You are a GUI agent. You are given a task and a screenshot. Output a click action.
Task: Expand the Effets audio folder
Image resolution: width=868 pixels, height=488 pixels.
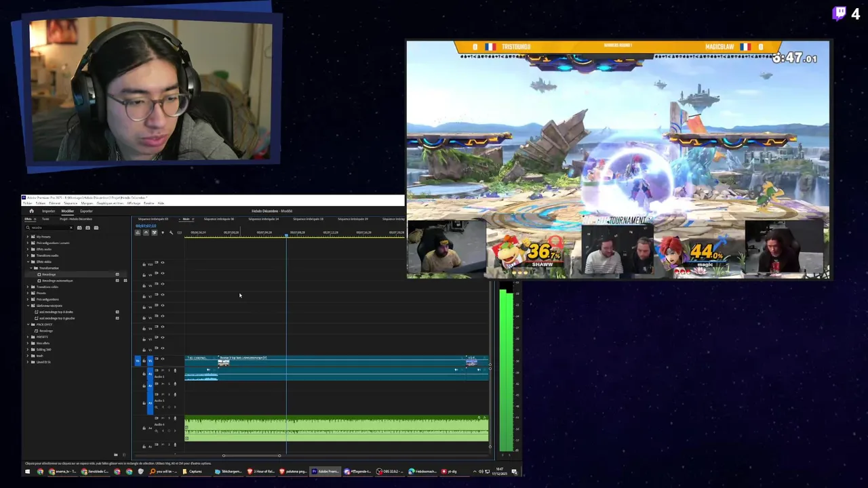click(x=28, y=249)
